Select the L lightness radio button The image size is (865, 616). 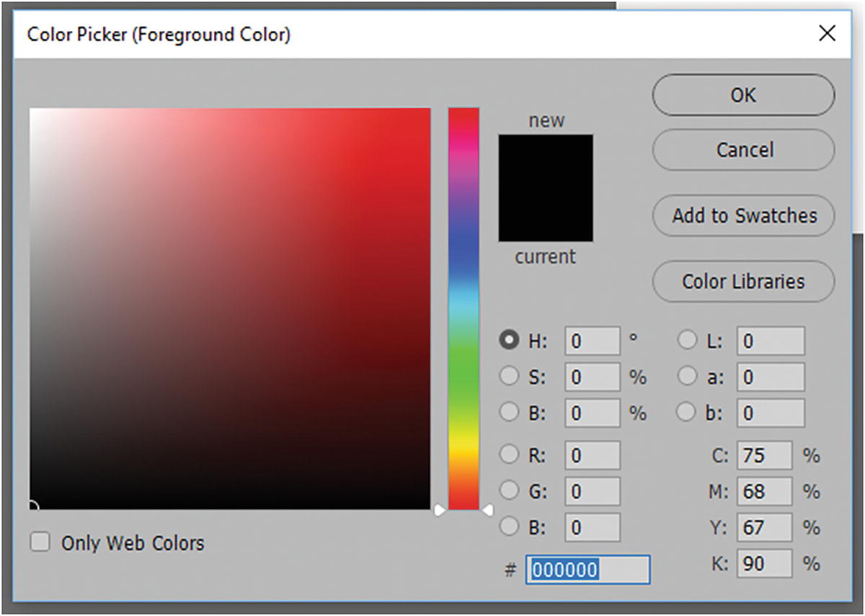point(688,340)
